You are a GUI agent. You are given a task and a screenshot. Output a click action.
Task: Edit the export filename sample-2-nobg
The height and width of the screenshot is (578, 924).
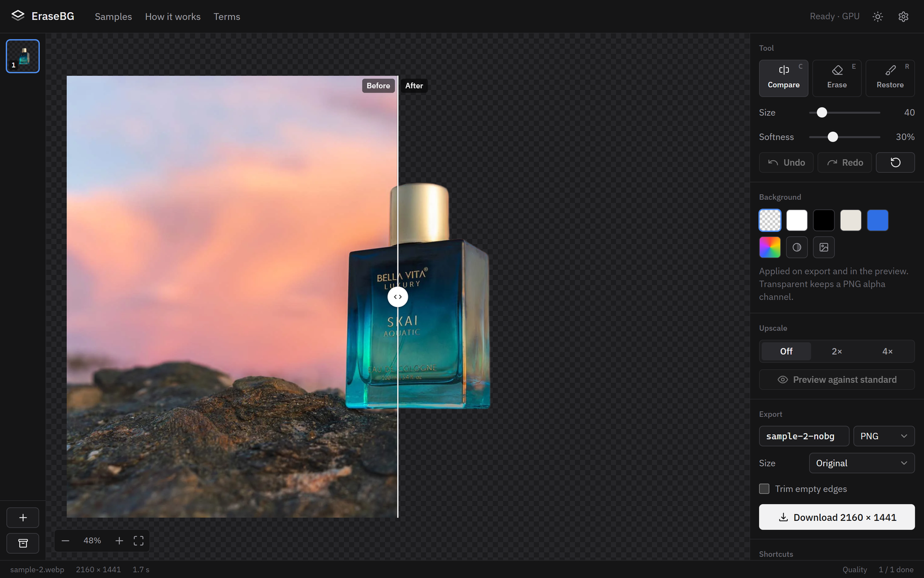pos(804,436)
